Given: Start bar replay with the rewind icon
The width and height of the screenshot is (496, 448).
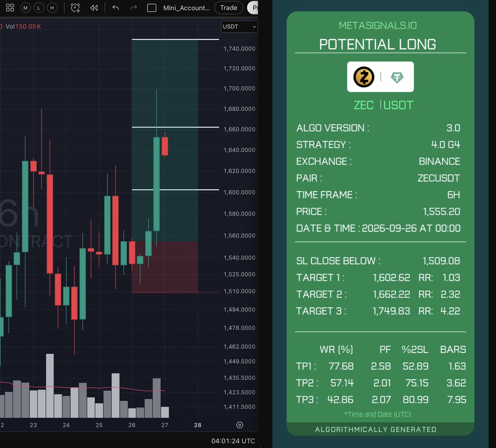Looking at the screenshot, I should [94, 7].
